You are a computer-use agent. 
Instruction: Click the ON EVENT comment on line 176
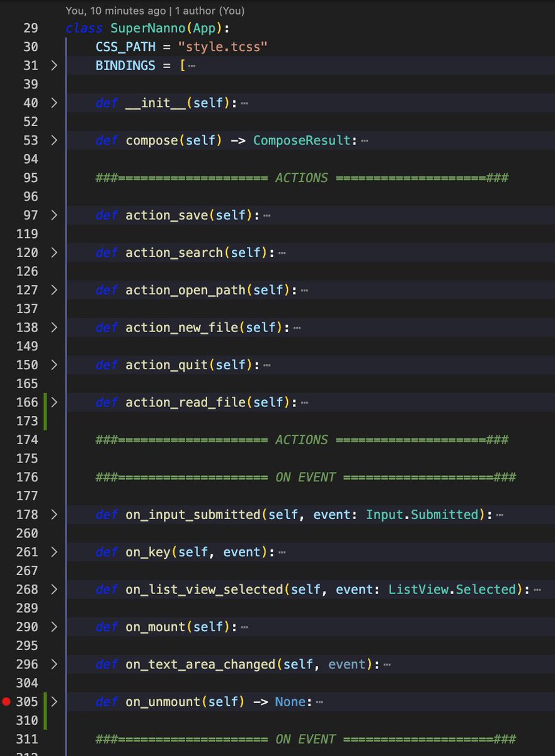pos(306,478)
